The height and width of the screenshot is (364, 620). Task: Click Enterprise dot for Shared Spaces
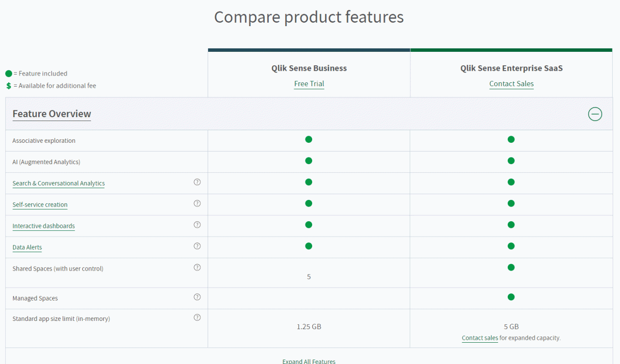point(511,267)
